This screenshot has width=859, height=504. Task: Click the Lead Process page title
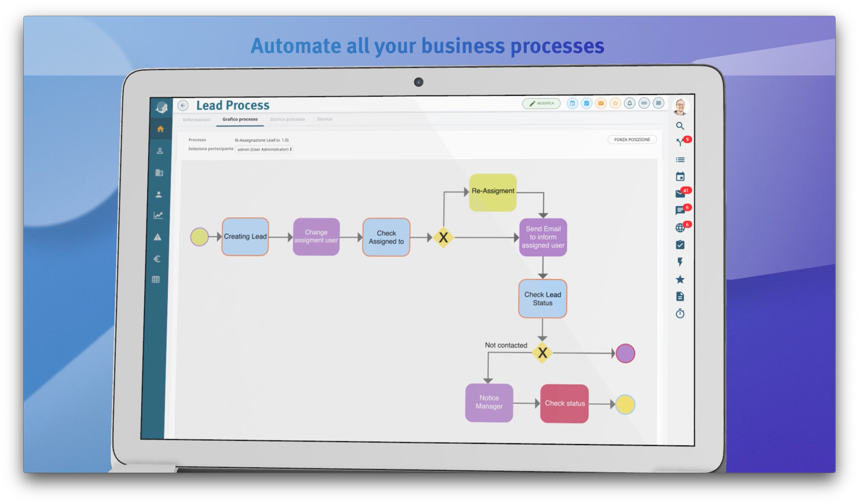point(233,105)
